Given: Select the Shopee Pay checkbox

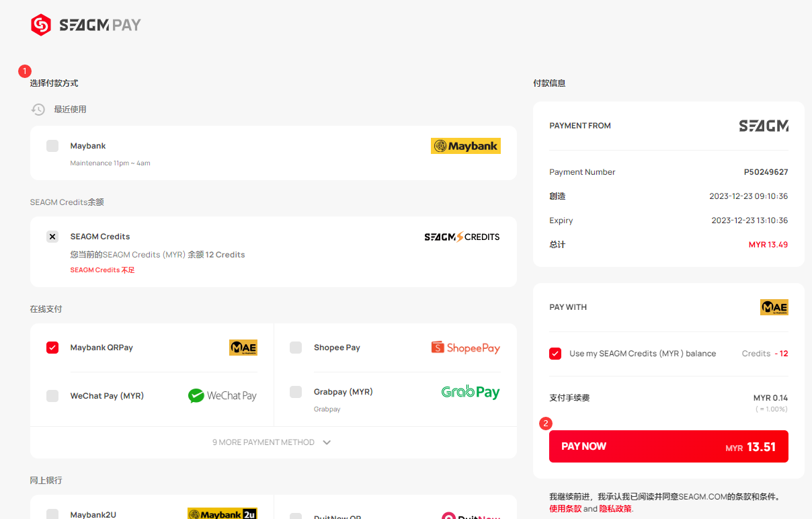Looking at the screenshot, I should (296, 348).
